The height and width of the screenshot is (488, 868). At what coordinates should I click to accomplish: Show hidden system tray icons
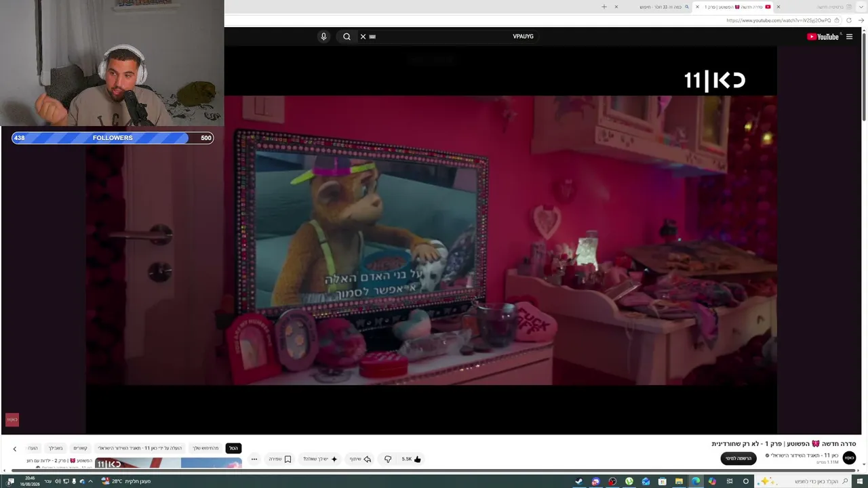pyautogui.click(x=90, y=481)
